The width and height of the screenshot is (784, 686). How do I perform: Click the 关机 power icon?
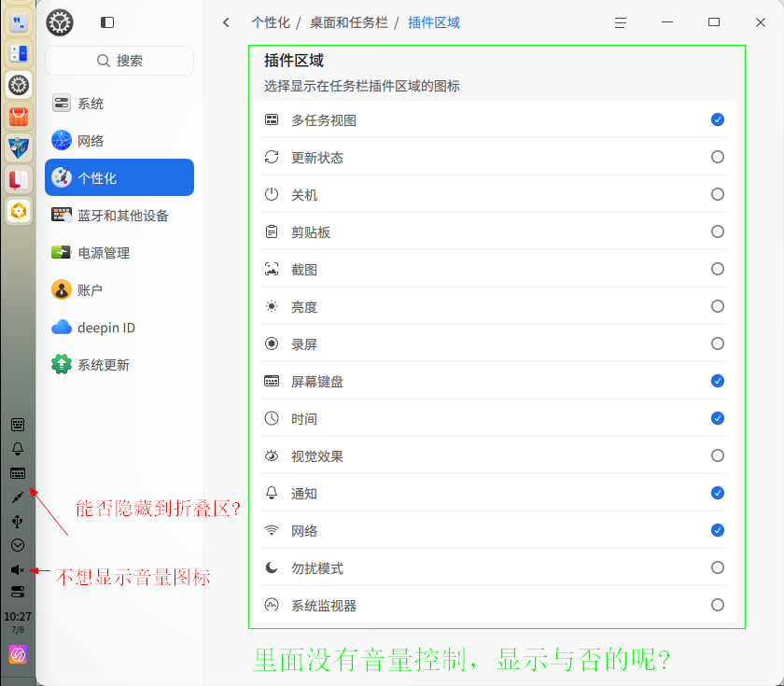click(272, 194)
